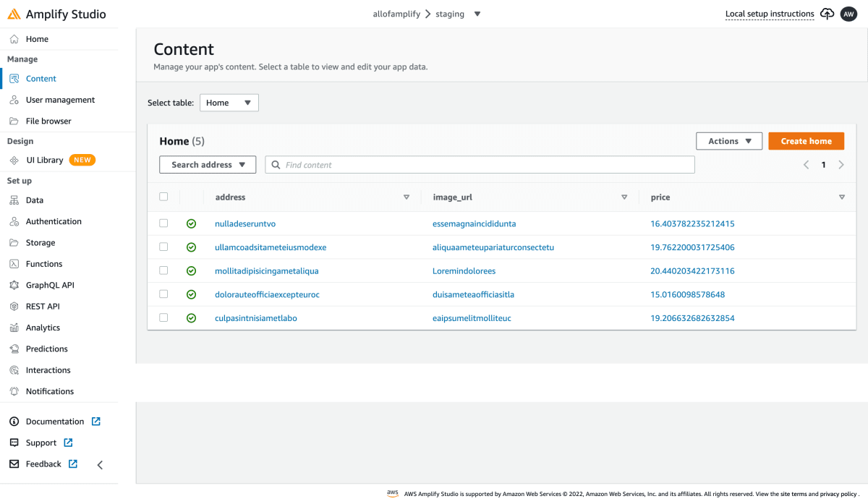Open Local setup instructions link

[x=770, y=14]
